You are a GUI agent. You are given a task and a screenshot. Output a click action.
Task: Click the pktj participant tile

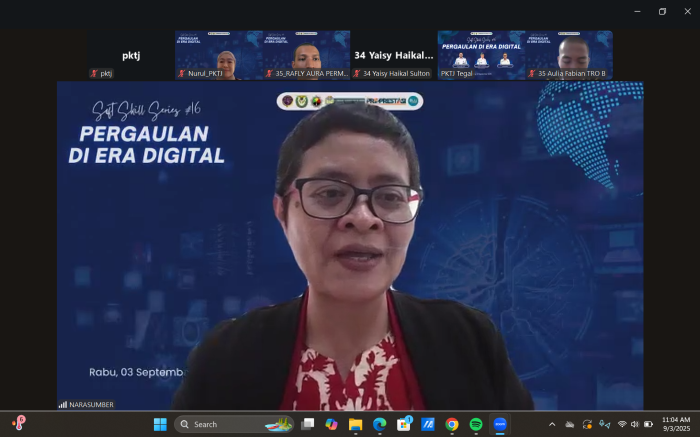(131, 55)
